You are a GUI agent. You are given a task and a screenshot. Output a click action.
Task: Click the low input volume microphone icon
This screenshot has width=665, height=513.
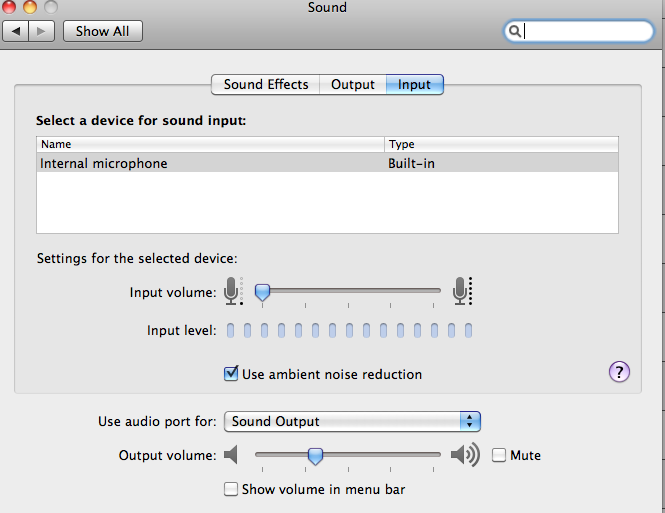[x=233, y=291]
